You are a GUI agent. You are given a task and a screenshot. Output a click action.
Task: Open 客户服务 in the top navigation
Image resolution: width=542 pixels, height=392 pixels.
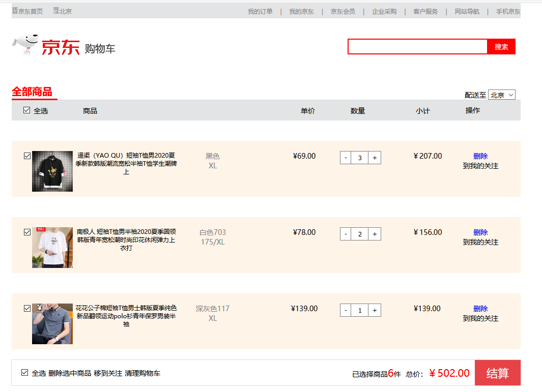[425, 11]
